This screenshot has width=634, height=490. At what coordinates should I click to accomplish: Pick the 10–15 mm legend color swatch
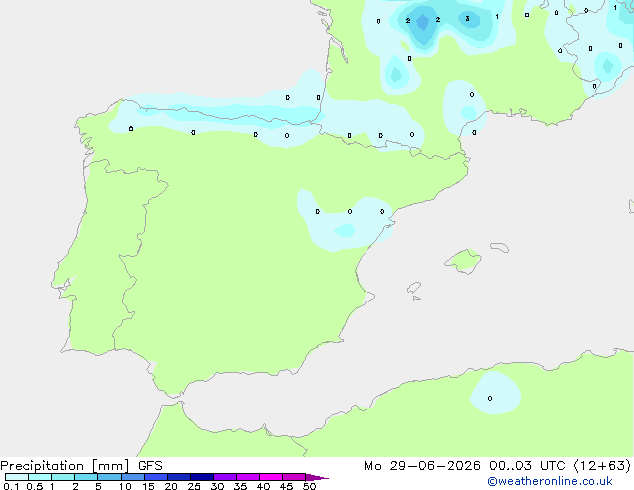pos(133,477)
